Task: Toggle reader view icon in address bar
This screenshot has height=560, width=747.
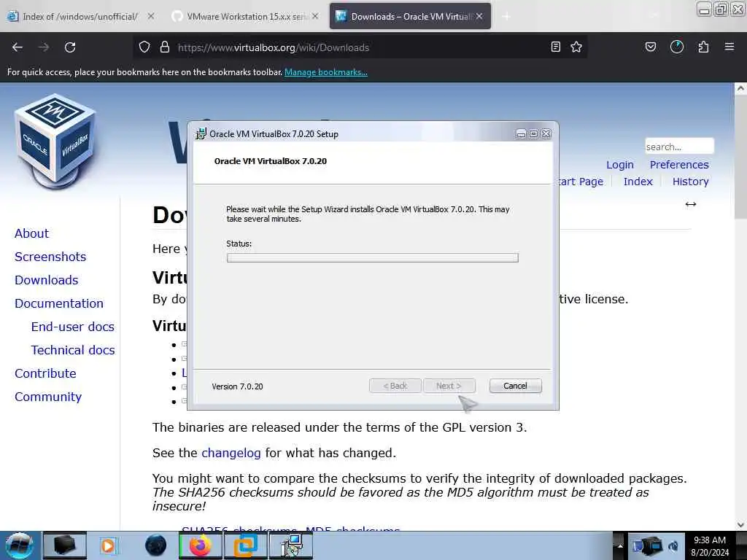Action: (x=555, y=47)
